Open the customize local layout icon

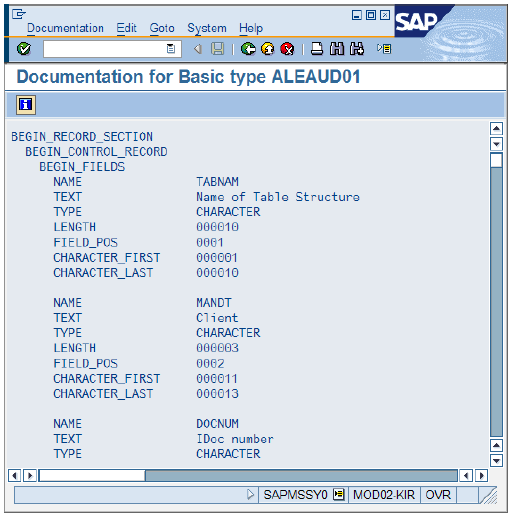click(x=384, y=49)
